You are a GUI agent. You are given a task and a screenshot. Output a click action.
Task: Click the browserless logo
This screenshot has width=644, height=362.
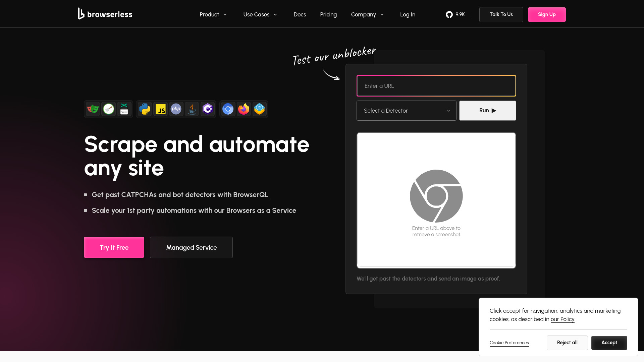tap(105, 14)
